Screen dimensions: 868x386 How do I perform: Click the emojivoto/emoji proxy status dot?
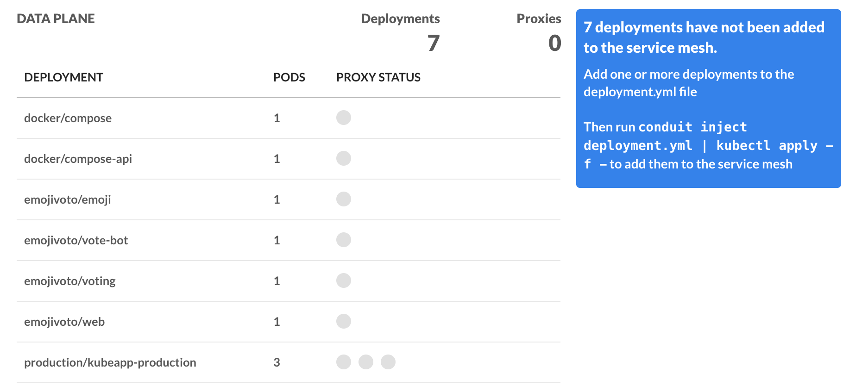344,199
